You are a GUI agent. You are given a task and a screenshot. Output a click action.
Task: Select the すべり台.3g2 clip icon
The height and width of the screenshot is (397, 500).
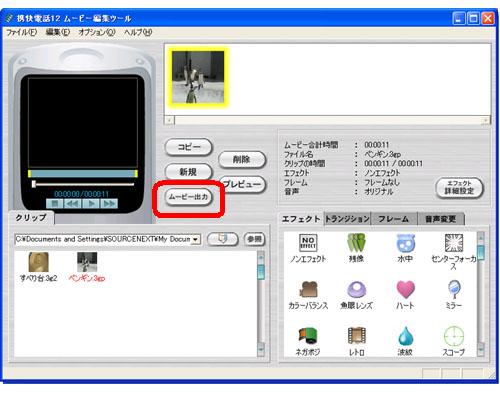(x=39, y=262)
